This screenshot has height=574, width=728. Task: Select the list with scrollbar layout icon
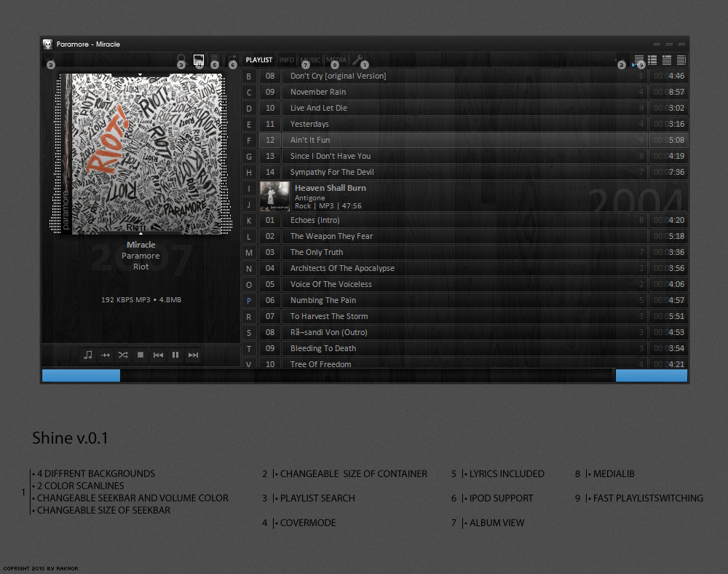681,60
